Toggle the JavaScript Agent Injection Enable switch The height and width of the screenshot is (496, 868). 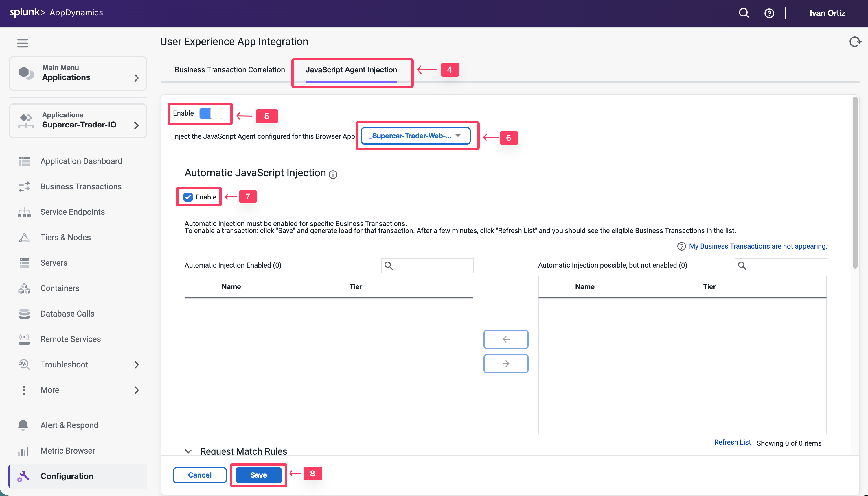tap(211, 113)
